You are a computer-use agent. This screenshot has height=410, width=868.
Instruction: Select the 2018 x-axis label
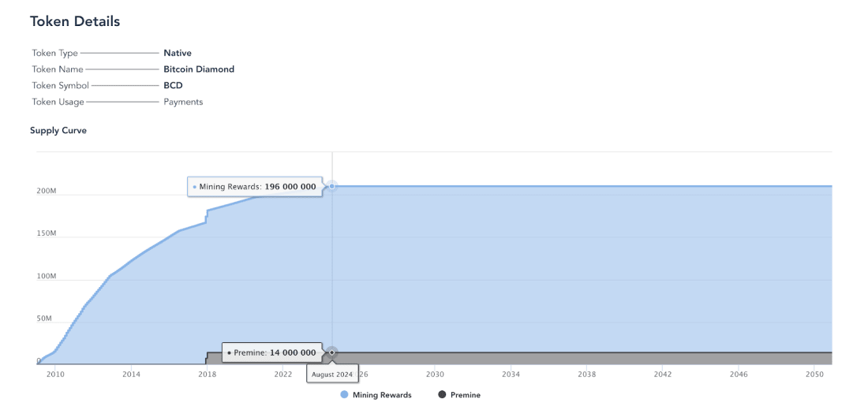[208, 374]
